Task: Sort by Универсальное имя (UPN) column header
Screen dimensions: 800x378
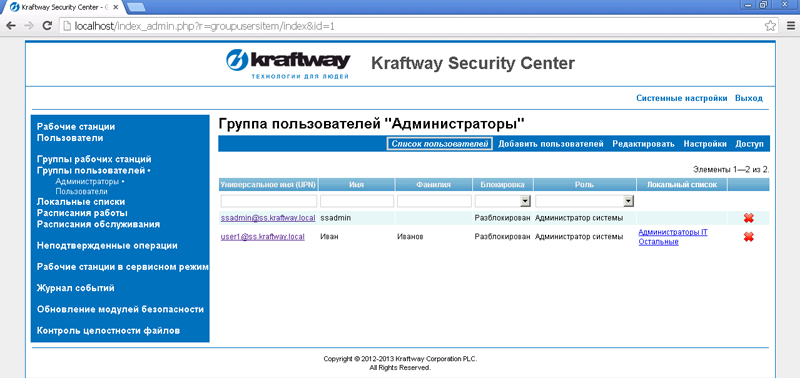Action: pos(269,185)
